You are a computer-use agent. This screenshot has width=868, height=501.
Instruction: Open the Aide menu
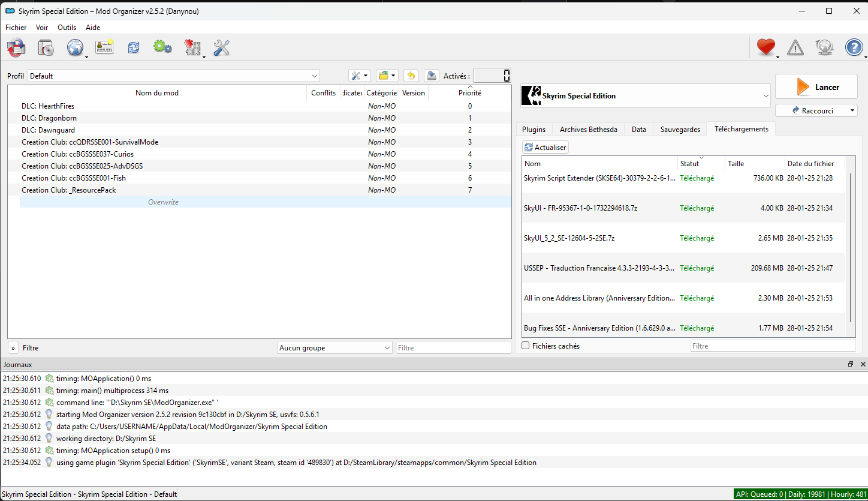[x=93, y=28]
